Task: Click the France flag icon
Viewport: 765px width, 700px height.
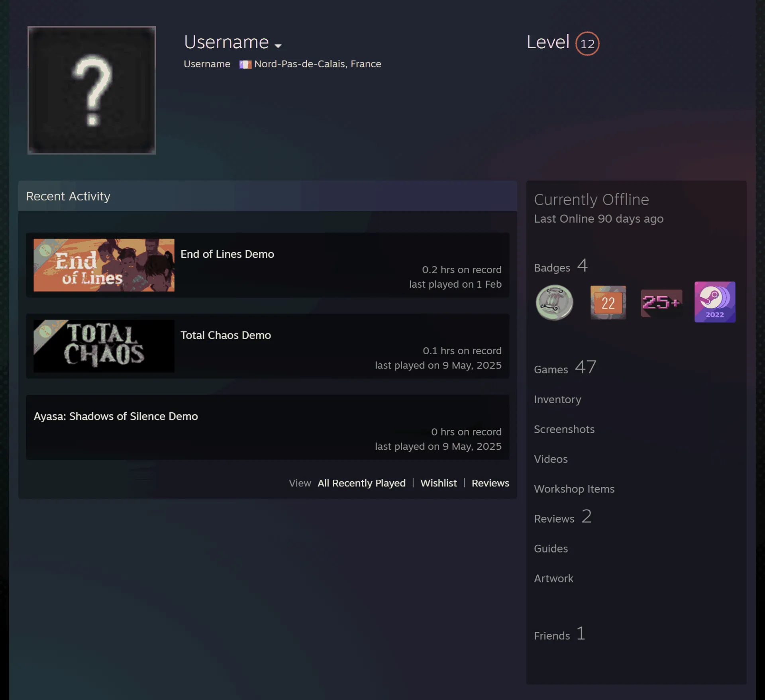Action: pos(245,64)
